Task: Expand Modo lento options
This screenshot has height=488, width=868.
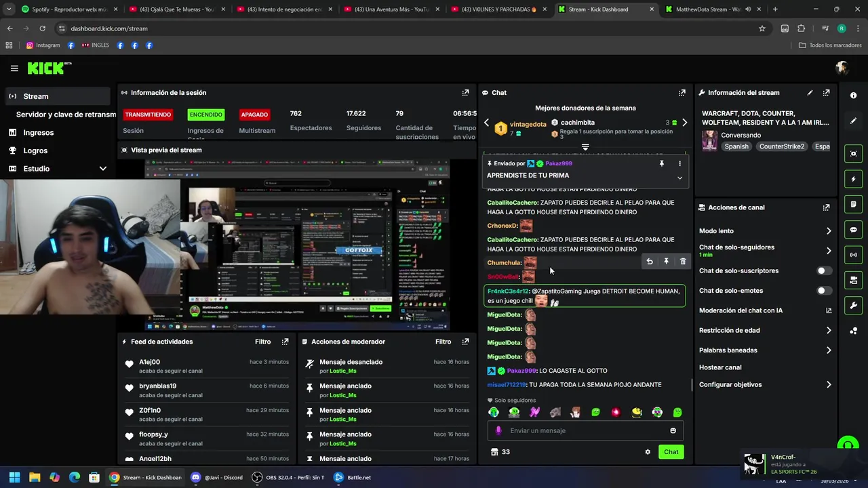Action: (829, 231)
